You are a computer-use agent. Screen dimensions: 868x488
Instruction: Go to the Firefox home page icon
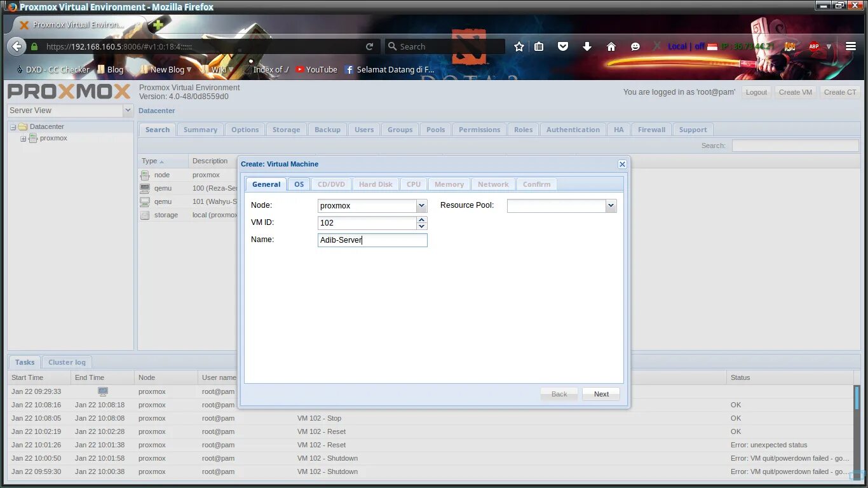(611, 46)
